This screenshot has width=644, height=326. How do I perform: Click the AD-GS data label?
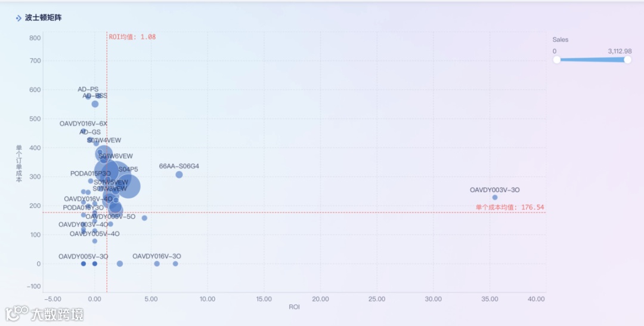tap(90, 132)
